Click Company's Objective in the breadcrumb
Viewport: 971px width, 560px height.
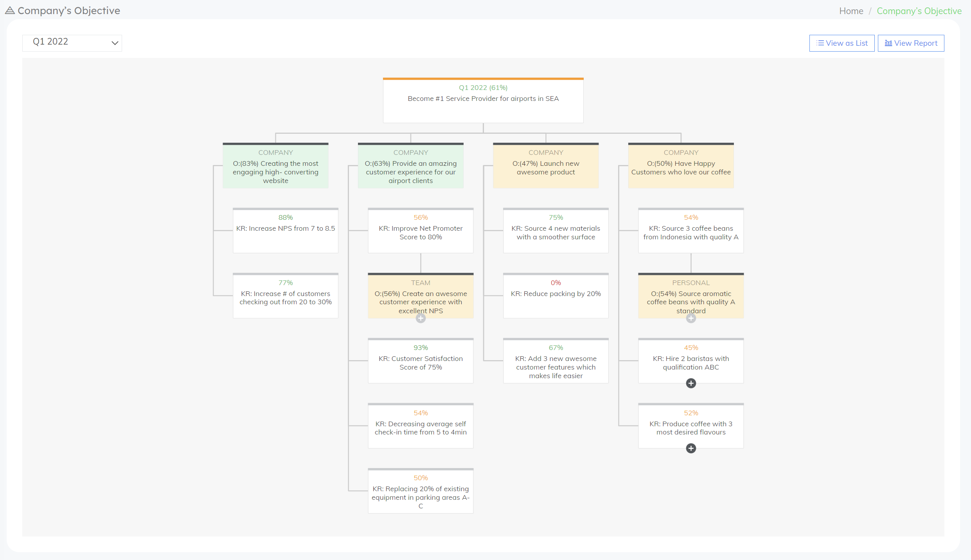coord(919,11)
